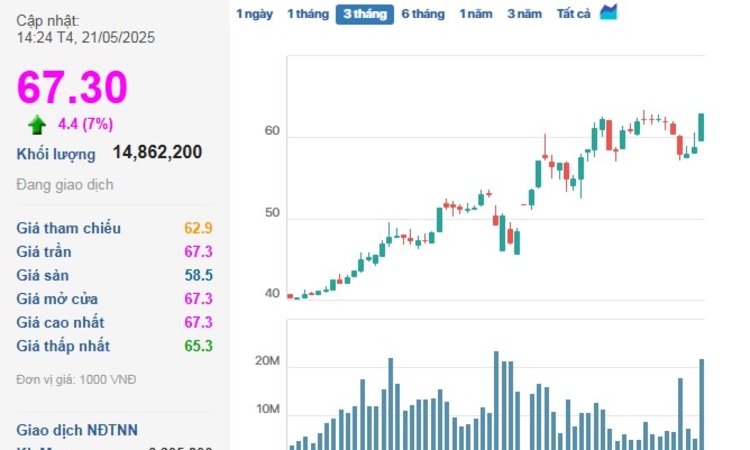The height and width of the screenshot is (450, 750).
Task: Select the 1 ngày time range tab
Action: 254,14
